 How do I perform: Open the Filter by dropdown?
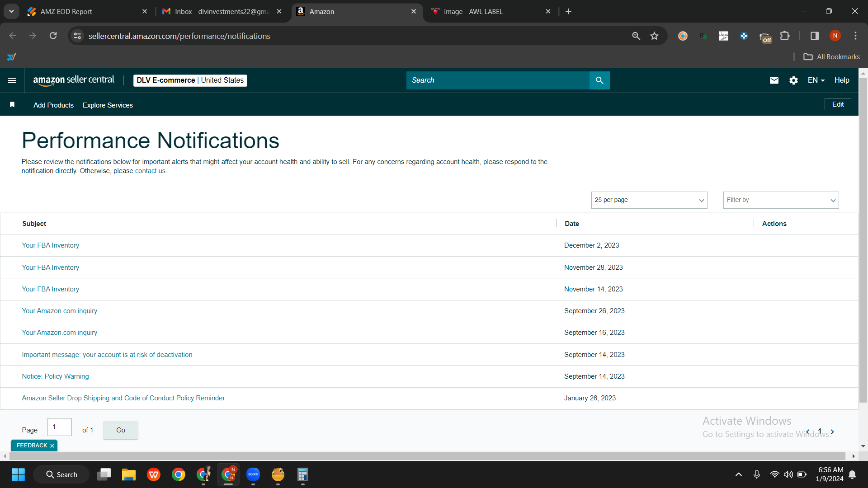pos(781,200)
